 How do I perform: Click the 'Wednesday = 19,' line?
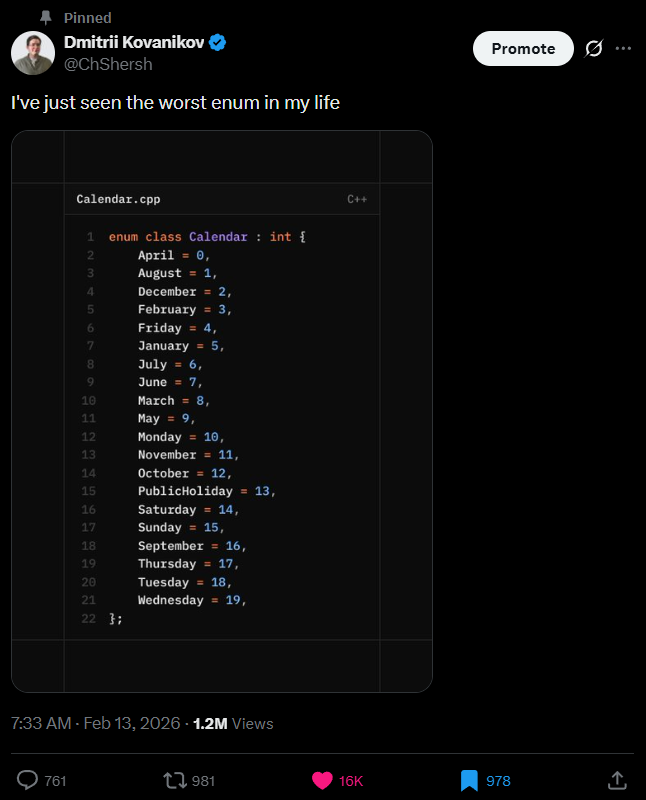coord(192,599)
